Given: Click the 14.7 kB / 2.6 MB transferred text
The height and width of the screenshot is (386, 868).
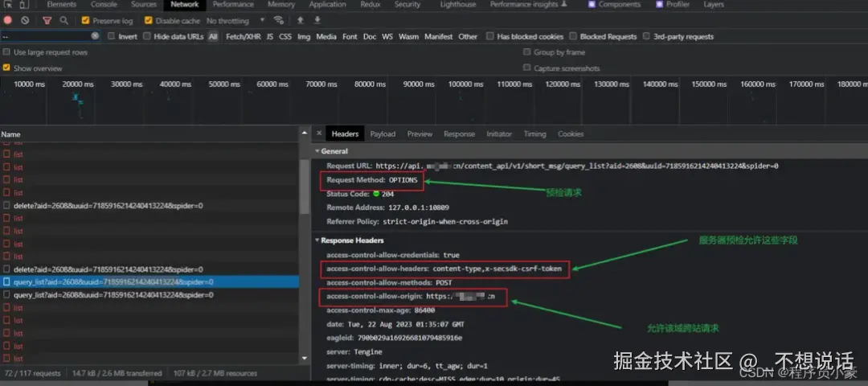Looking at the screenshot, I should click(117, 373).
